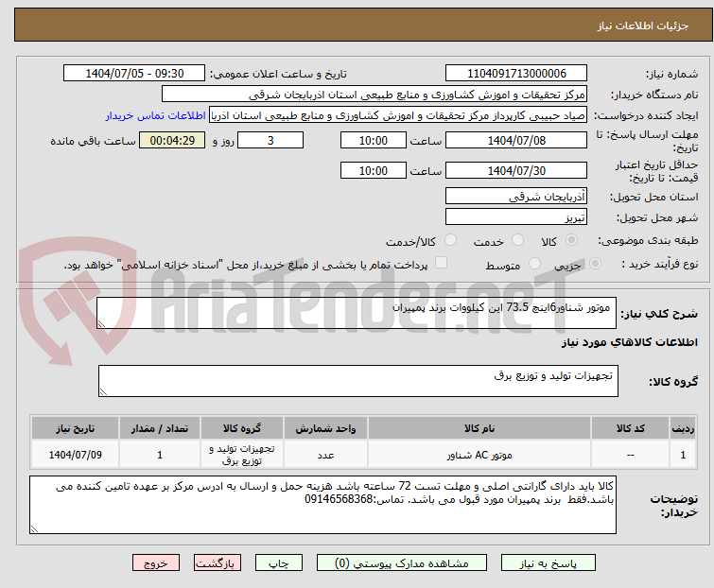Click the شرح کلی نیاز text area
Screen dimensions: 714x588
[357, 313]
